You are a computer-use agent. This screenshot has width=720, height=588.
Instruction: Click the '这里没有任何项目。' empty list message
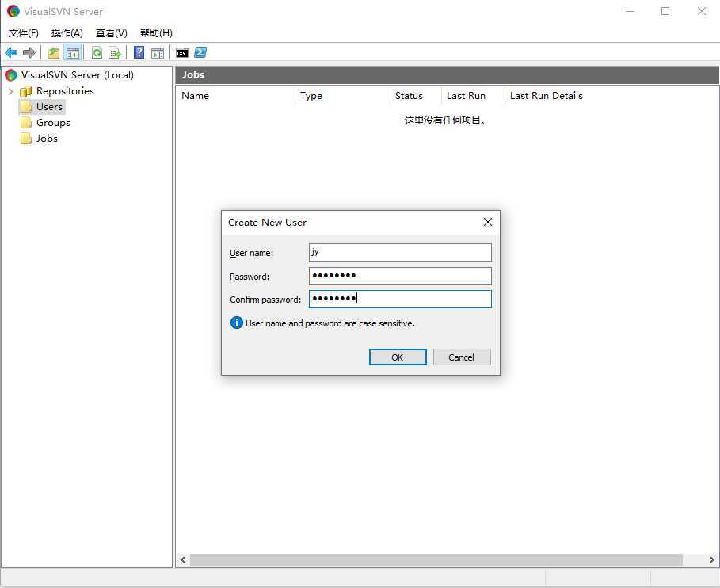[445, 120]
